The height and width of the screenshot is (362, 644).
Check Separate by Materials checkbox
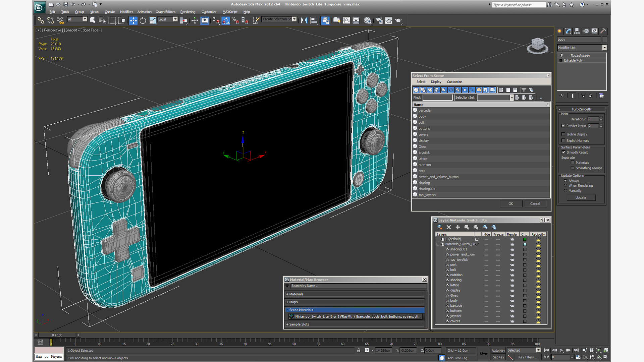pos(573,163)
